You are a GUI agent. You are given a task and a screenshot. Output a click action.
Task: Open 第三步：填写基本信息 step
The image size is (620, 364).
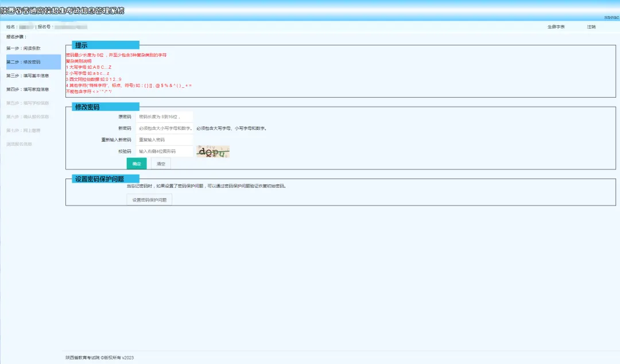point(28,76)
